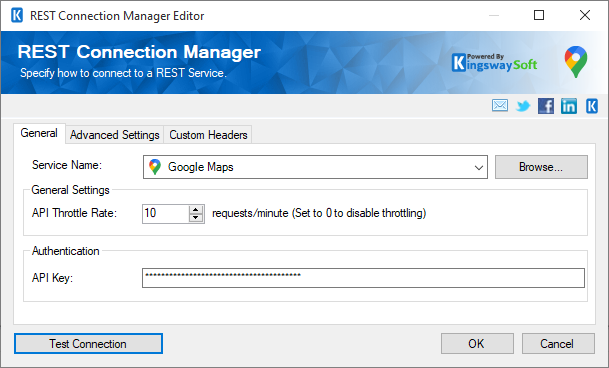Click the API Key: label
This screenshot has height=368, width=609.
tap(52, 278)
